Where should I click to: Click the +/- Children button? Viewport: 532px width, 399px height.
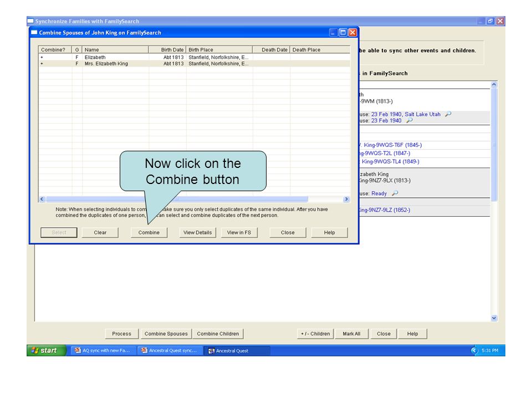tap(315, 334)
